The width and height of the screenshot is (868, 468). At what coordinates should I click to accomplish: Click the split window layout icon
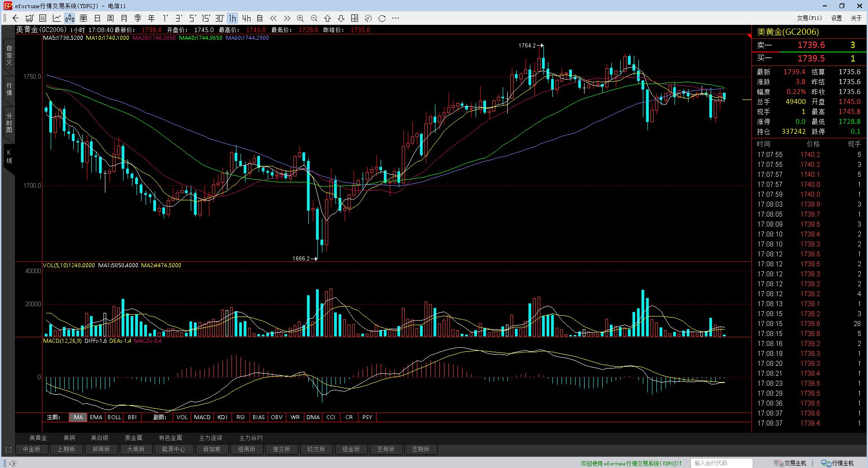click(x=355, y=18)
